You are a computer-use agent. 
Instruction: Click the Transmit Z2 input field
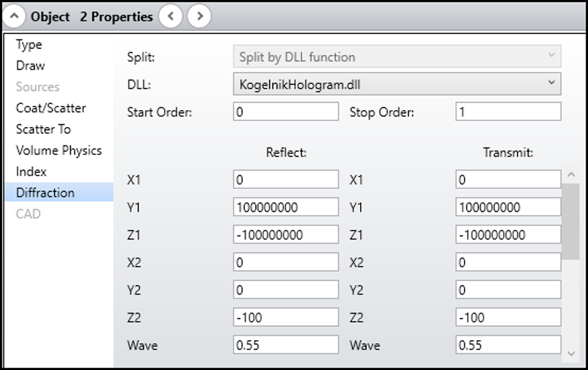pyautogui.click(x=508, y=317)
